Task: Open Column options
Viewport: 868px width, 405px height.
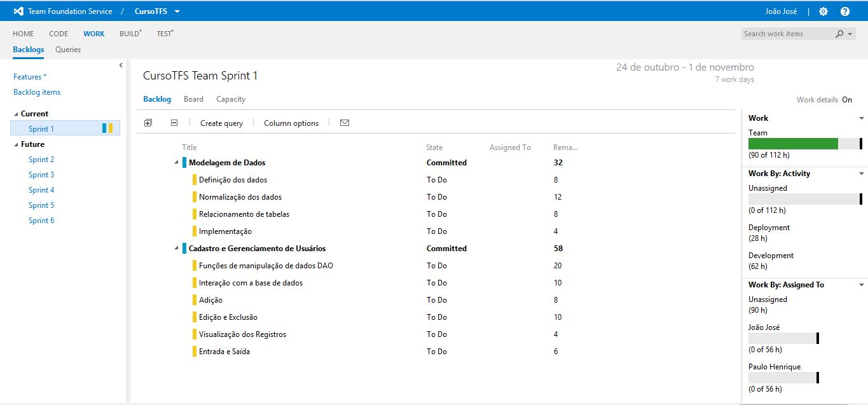Action: 291,123
